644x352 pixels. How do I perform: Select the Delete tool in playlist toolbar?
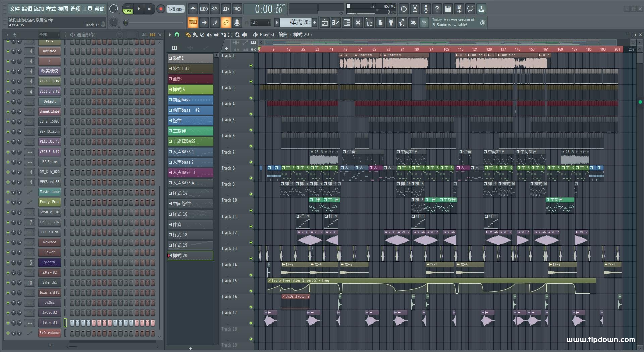[x=202, y=35]
